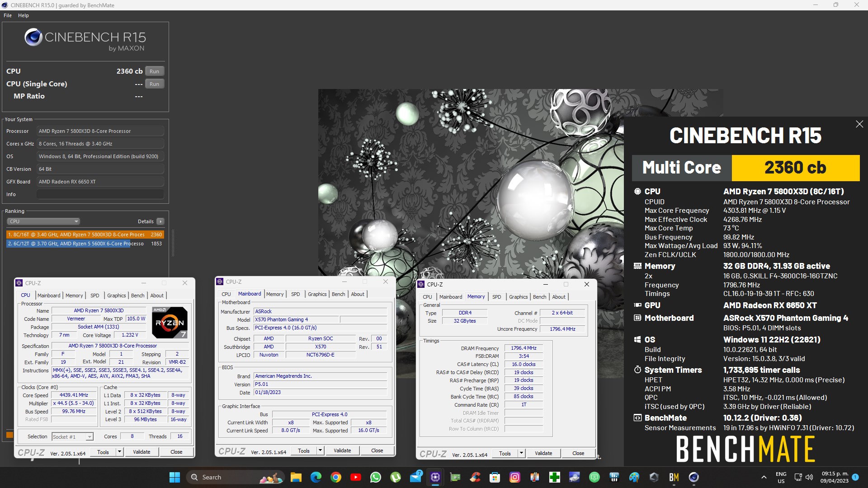Click the DRAM Frequency 1796.4 MHz value

point(524,348)
